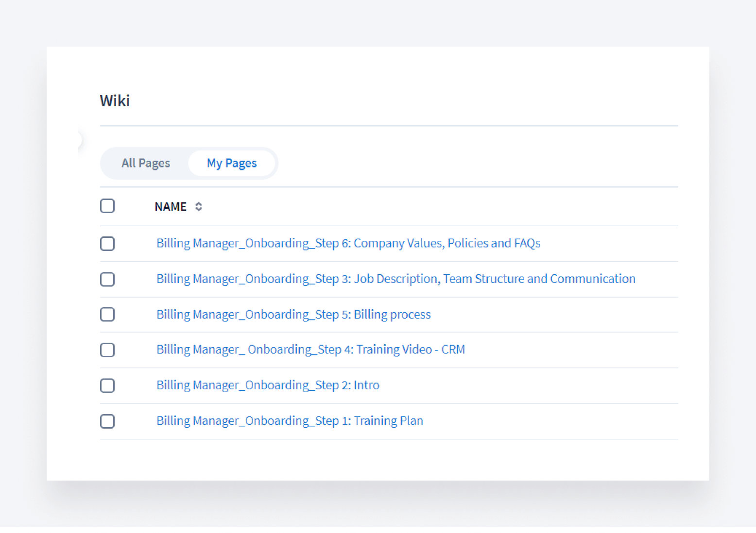Enable the checkbox for Step 1 Training Plan
The height and width of the screenshot is (533, 756).
pyautogui.click(x=107, y=421)
